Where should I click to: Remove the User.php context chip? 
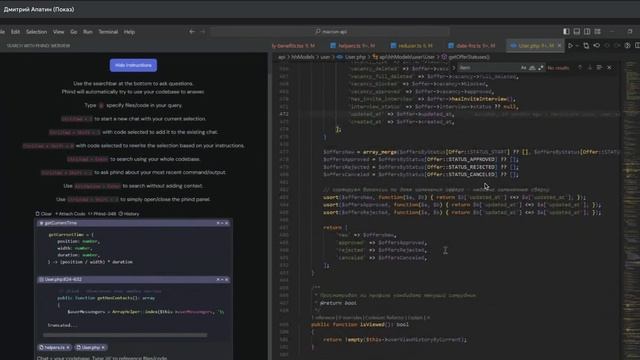coord(103,347)
